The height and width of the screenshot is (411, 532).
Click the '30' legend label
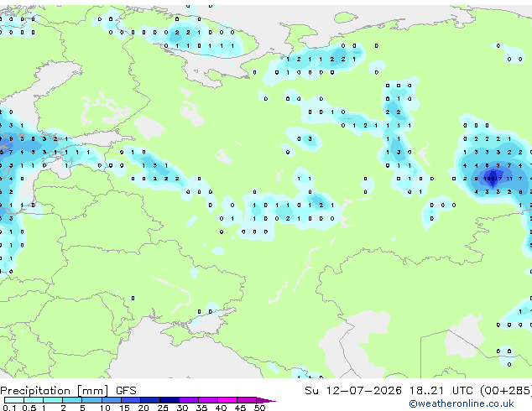pos(182,408)
